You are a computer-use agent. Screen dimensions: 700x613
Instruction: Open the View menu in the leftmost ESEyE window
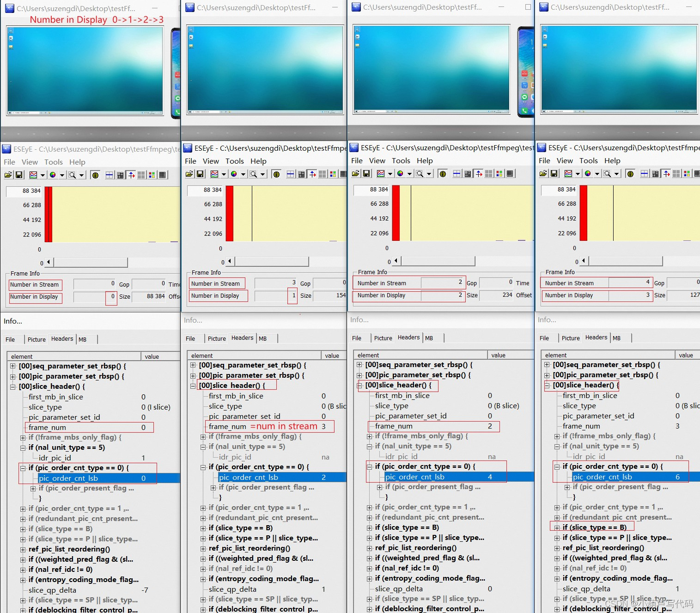click(x=30, y=162)
